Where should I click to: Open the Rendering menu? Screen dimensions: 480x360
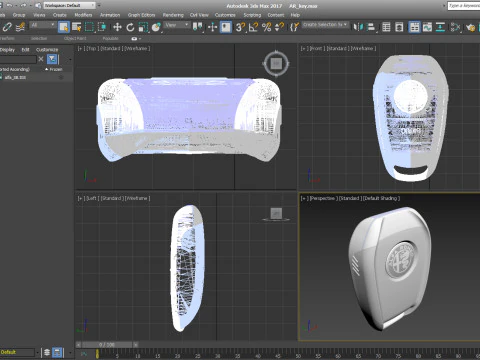[x=173, y=15]
